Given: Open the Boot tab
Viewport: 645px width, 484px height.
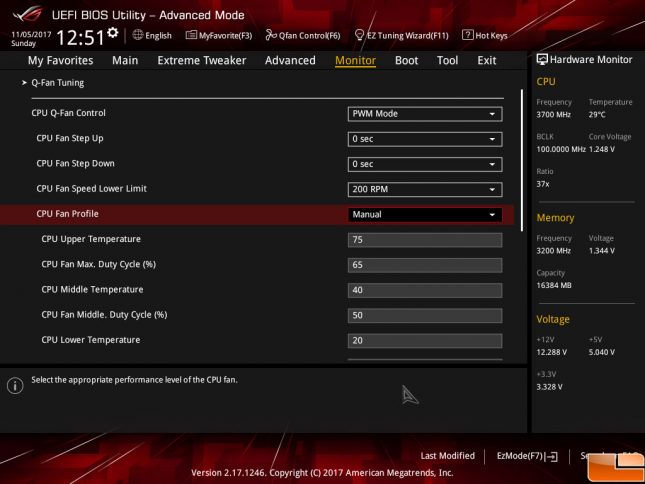Looking at the screenshot, I should pyautogui.click(x=406, y=60).
